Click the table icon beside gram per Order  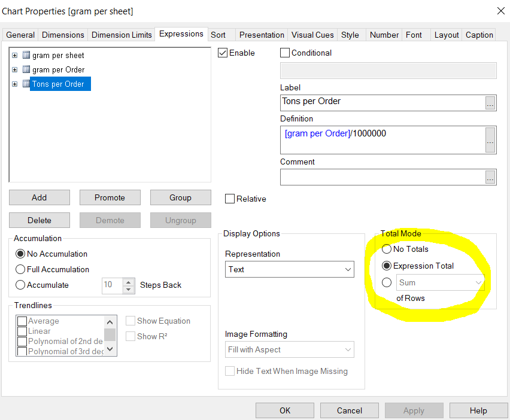coord(26,69)
